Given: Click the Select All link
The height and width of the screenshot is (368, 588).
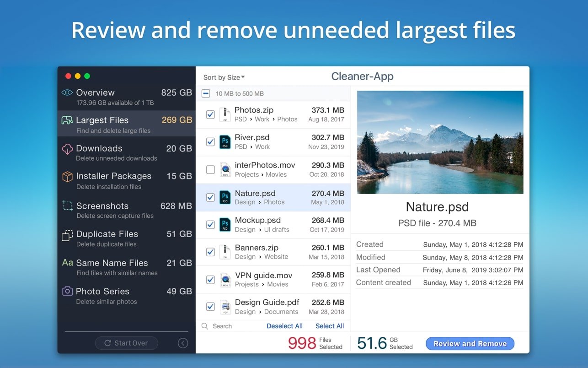Looking at the screenshot, I should tap(329, 326).
